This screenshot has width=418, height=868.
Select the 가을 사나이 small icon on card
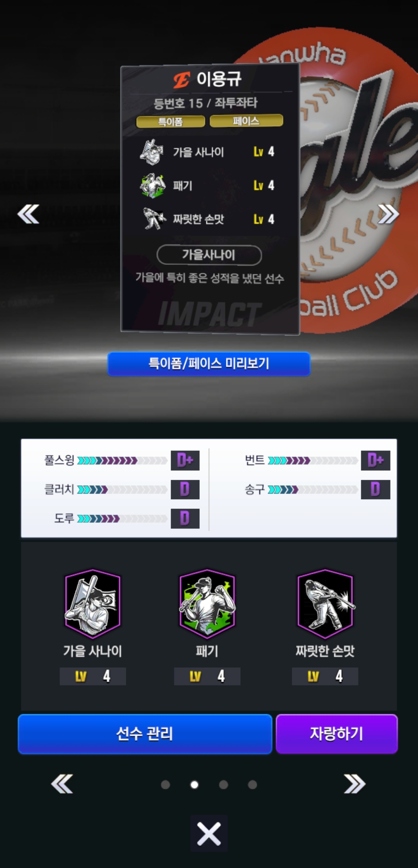(152, 152)
